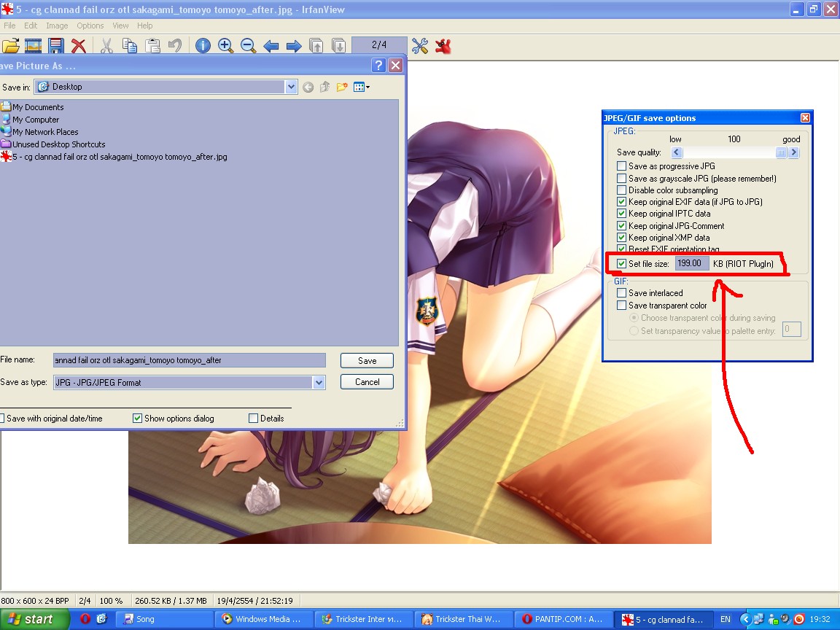Open the image Information icon
The height and width of the screenshot is (630, 840).
[203, 46]
